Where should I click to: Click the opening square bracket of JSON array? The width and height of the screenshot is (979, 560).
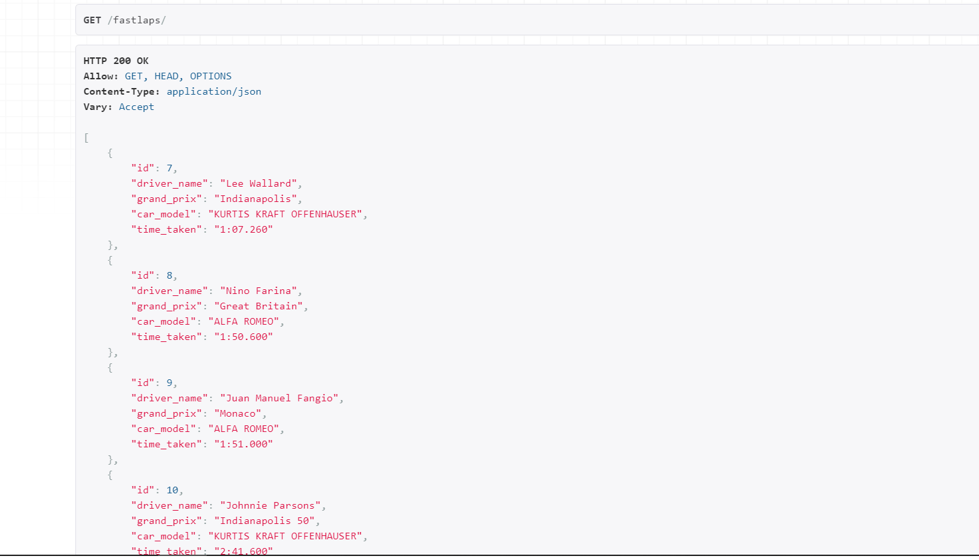(86, 137)
